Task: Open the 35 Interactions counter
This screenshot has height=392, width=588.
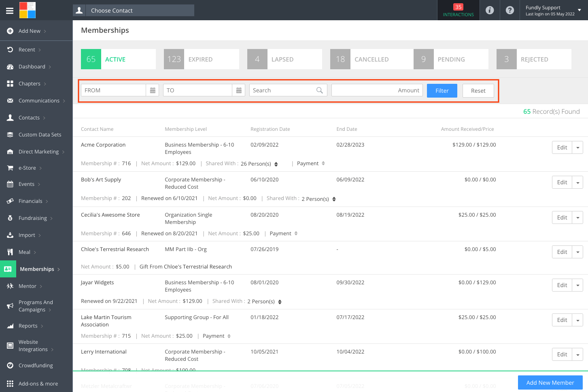Action: [459, 10]
